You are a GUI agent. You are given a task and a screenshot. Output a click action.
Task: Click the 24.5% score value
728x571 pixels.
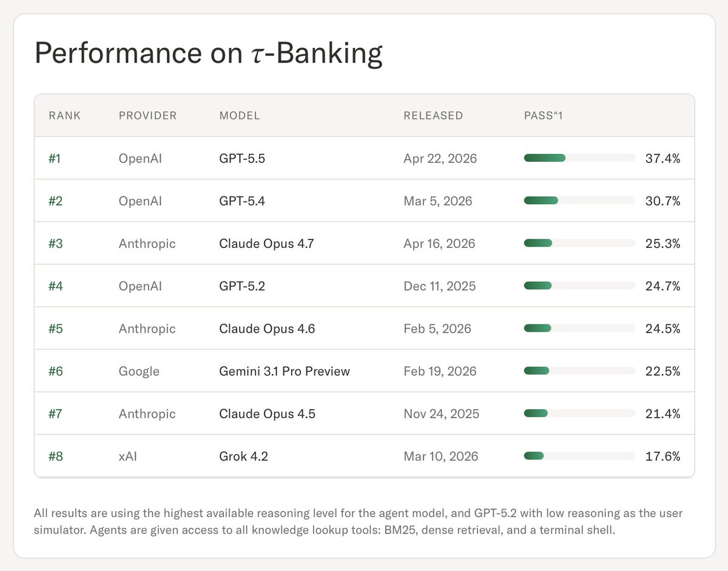(662, 329)
